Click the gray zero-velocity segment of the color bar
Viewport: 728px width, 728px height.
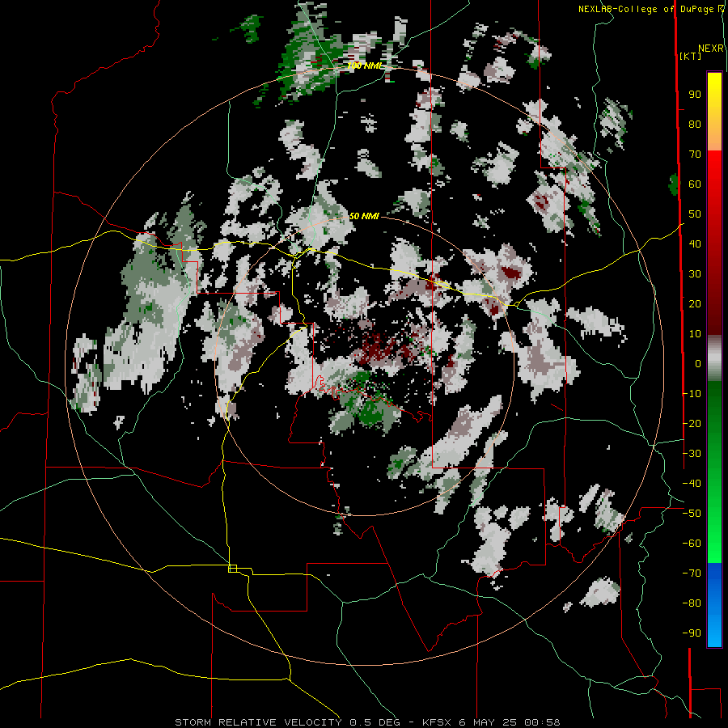714,358
